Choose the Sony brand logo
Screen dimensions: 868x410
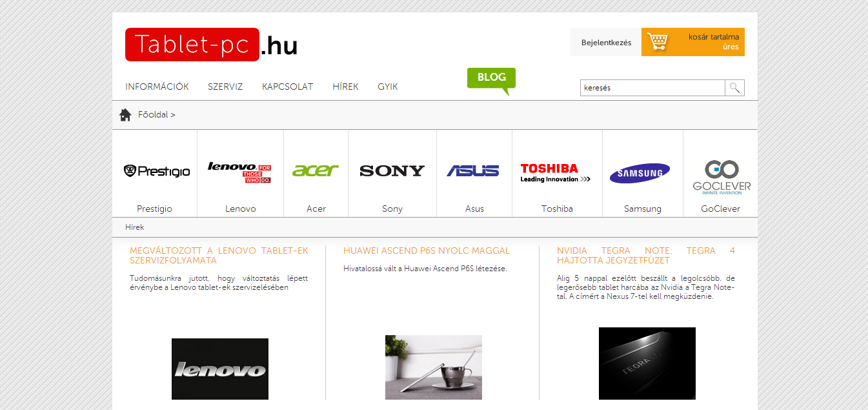[392, 170]
